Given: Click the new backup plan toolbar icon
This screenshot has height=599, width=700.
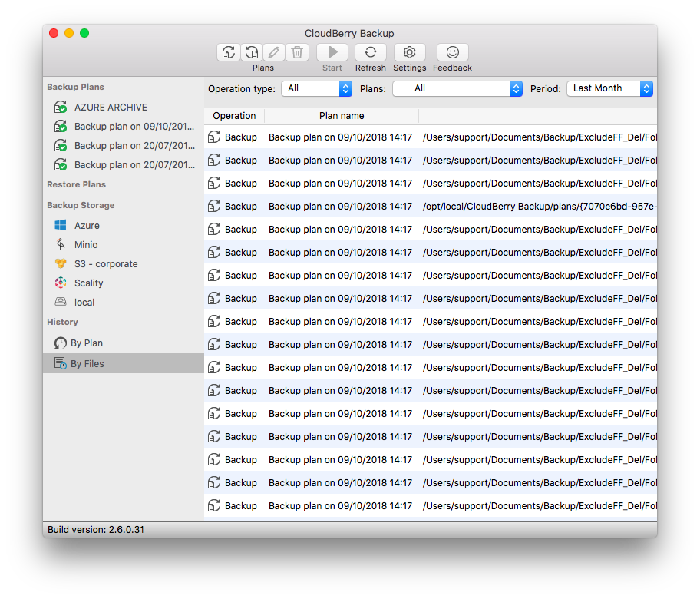Looking at the screenshot, I should click(x=229, y=52).
